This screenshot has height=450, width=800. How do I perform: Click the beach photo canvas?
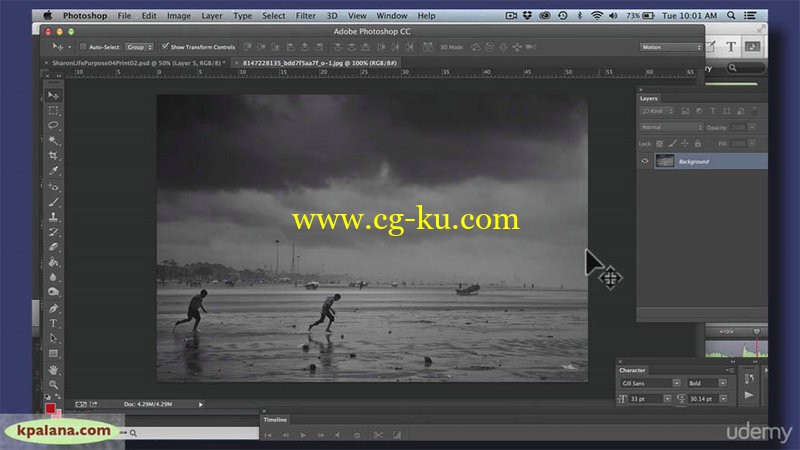(372, 238)
